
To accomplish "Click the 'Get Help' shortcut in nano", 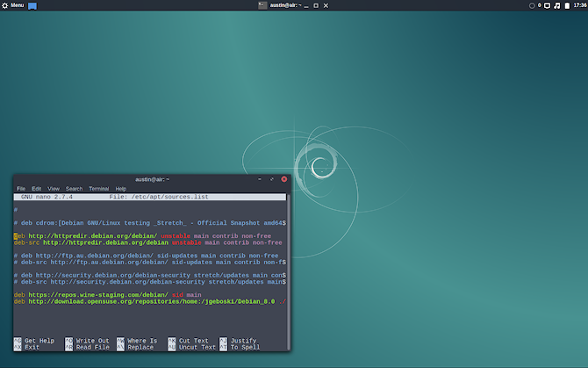I will 39,341.
